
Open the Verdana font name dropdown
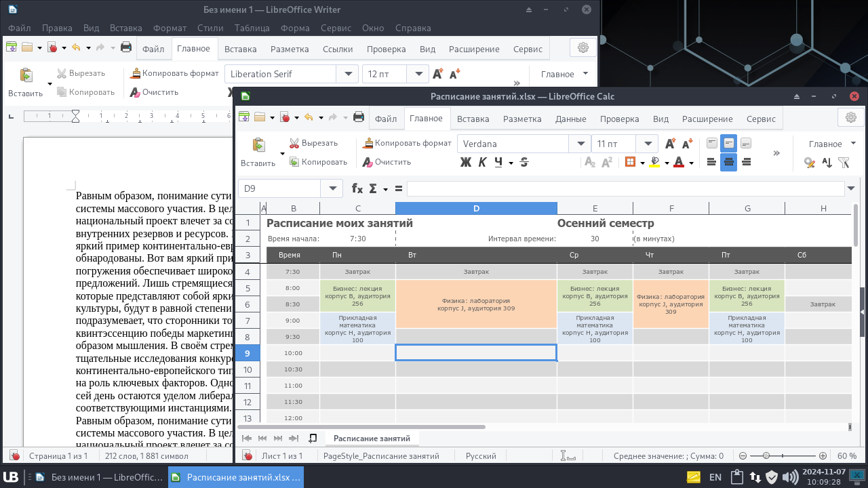click(580, 144)
